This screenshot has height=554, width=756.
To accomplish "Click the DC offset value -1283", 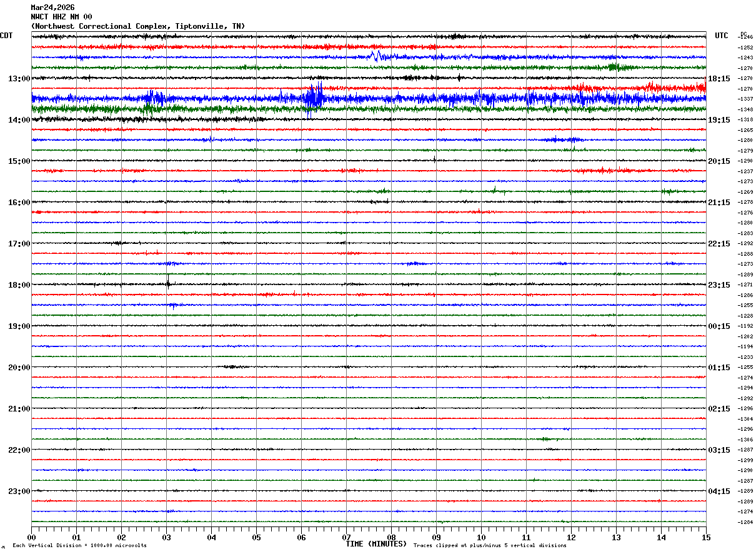I will [x=745, y=233].
